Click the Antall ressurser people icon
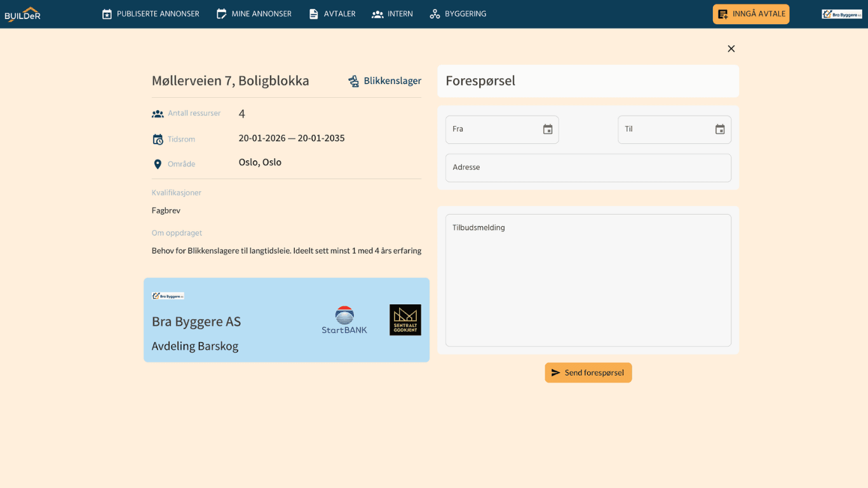868x488 pixels. coord(158,114)
